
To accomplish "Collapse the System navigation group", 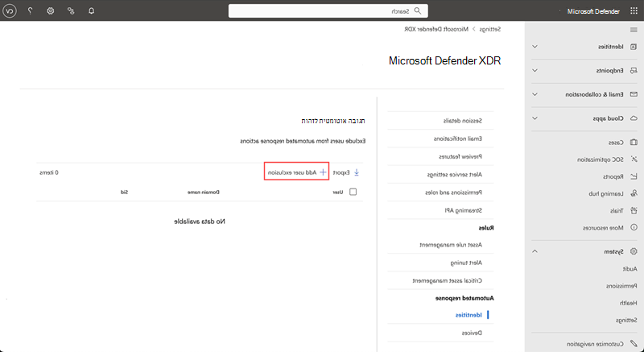I will [x=535, y=251].
